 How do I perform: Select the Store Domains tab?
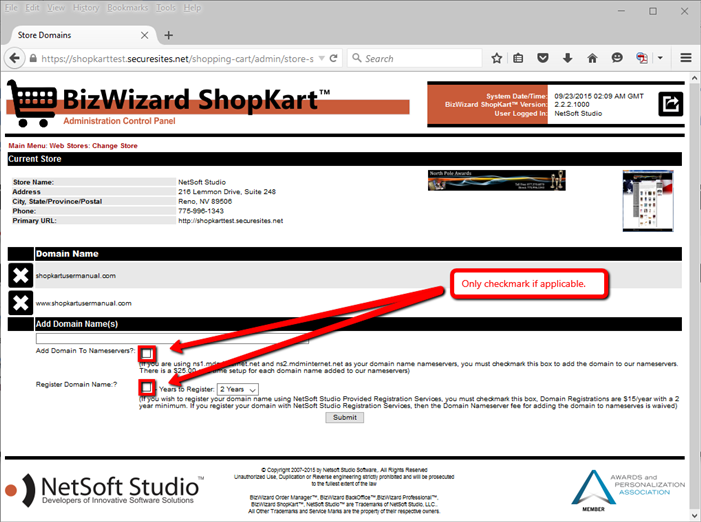pos(78,35)
